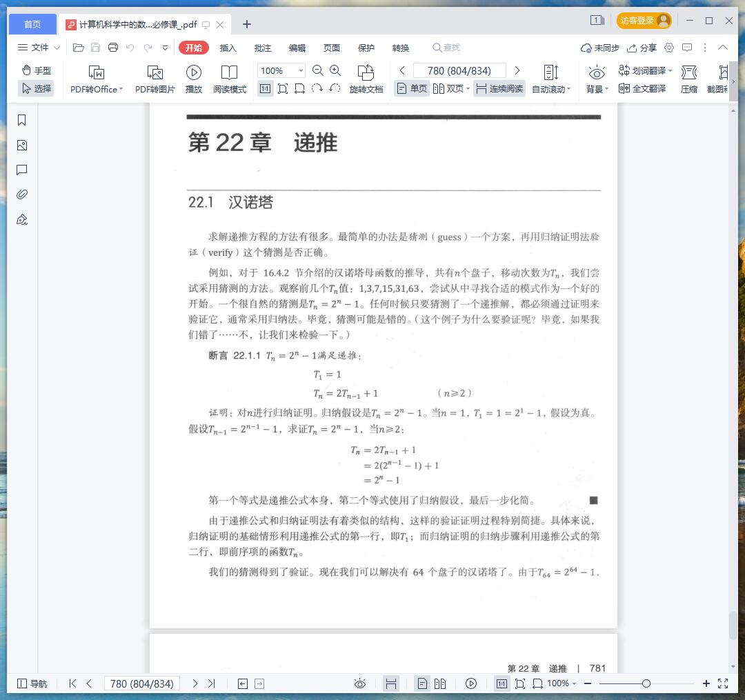Viewport: 745px width, 700px height.
Task: Click play button in status bar
Action: tap(471, 683)
